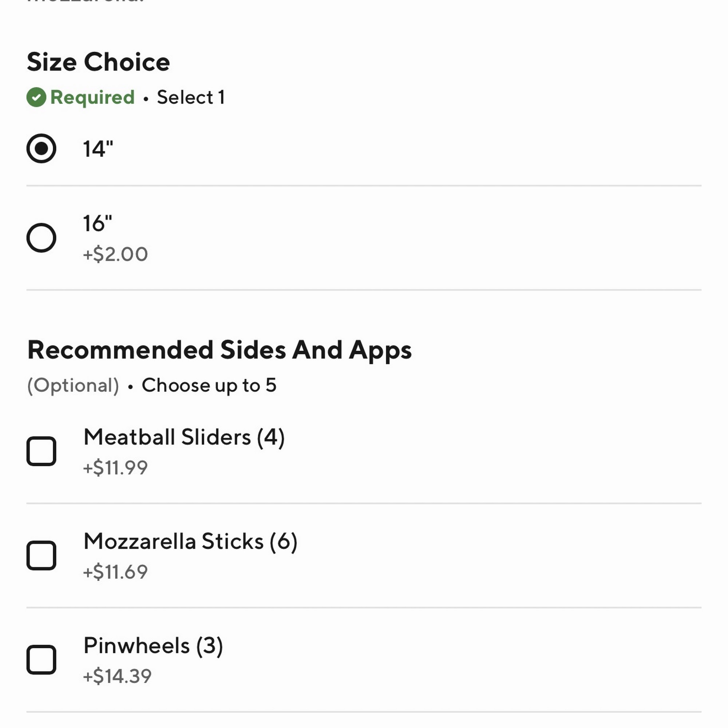Tick the Mozzarella Sticks (6) checkbox
This screenshot has height=728, width=728.
(41, 555)
